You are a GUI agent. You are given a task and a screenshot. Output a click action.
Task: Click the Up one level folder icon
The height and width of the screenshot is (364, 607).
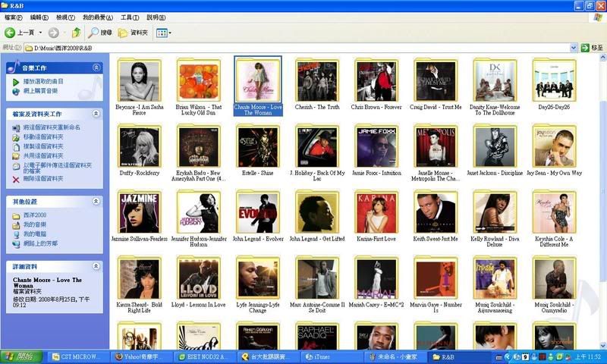click(x=77, y=33)
